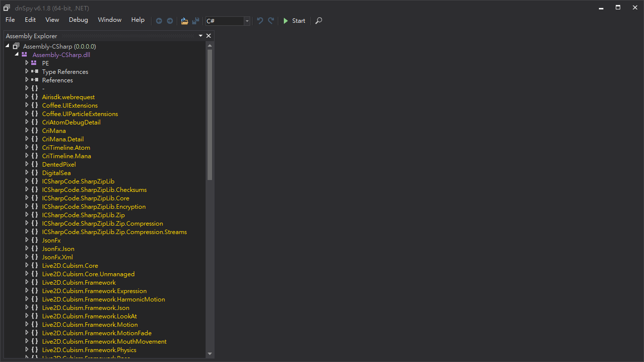Expand the CriMana.Detail namespace
The image size is (644, 362).
coord(27,139)
